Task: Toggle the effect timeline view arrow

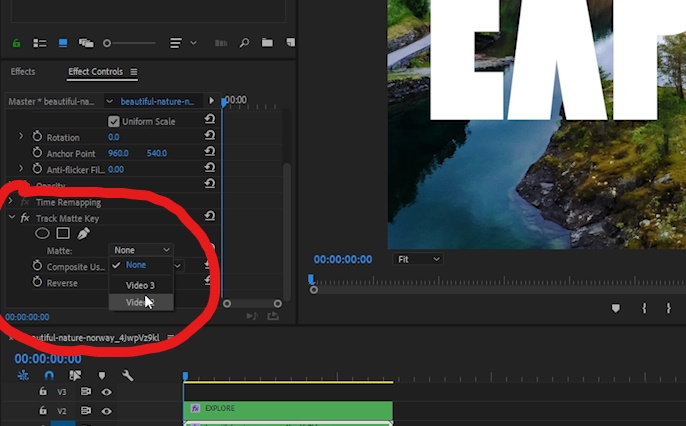Action: [211, 101]
